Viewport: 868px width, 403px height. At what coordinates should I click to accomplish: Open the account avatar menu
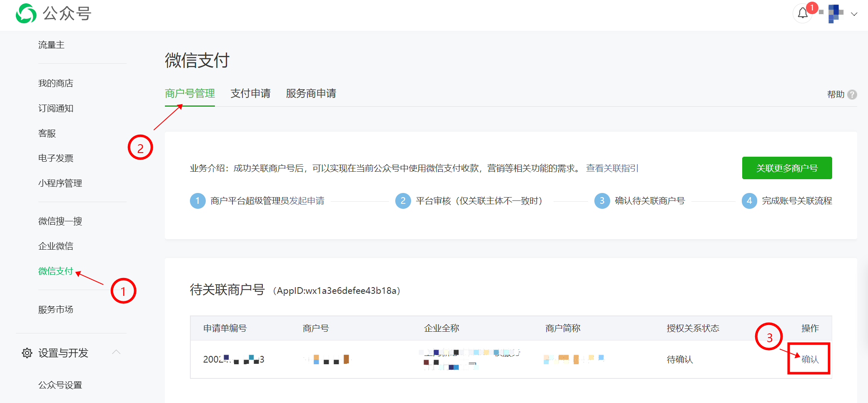click(835, 14)
